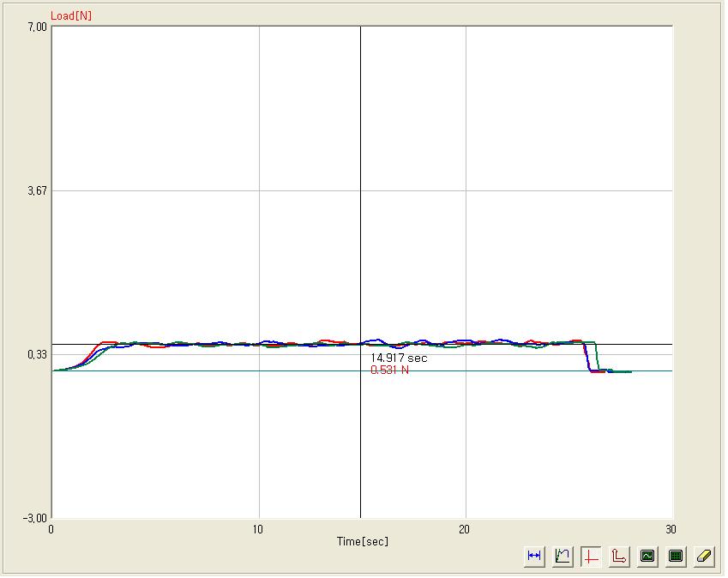Click the 20 tick on time axis
Image resolution: width=728 pixels, height=578 pixels.
point(465,528)
